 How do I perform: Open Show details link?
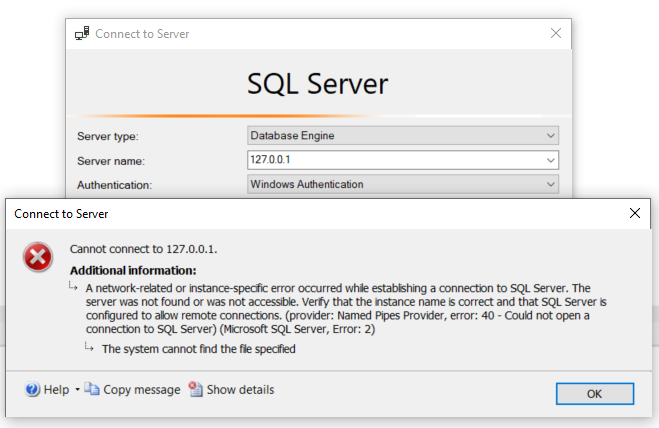pos(240,390)
